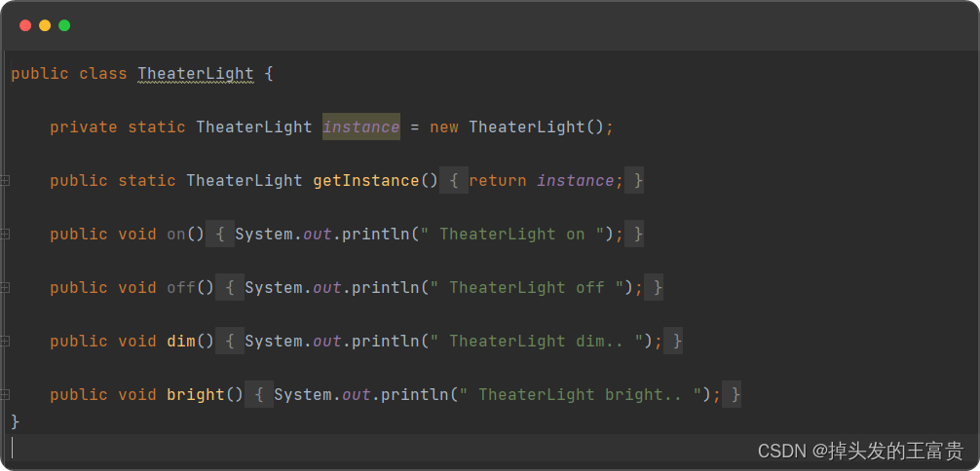
Task: Expand the fold marker beside getInstance() line
Action: (5, 181)
